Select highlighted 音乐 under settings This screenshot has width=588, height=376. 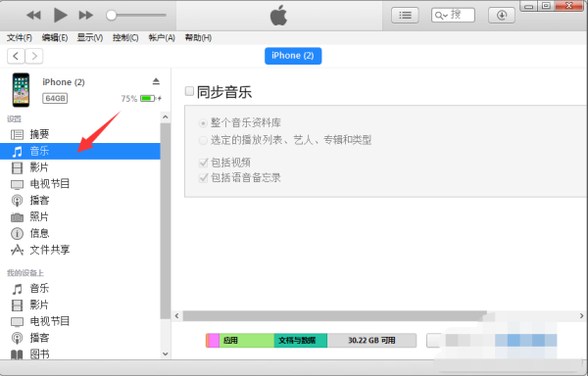[80, 152]
